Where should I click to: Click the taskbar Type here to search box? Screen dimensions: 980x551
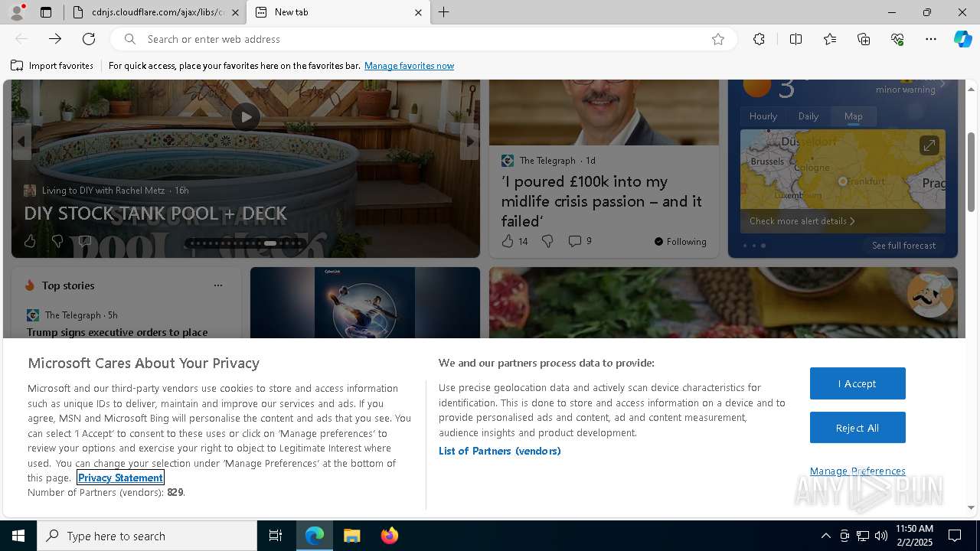click(x=147, y=536)
